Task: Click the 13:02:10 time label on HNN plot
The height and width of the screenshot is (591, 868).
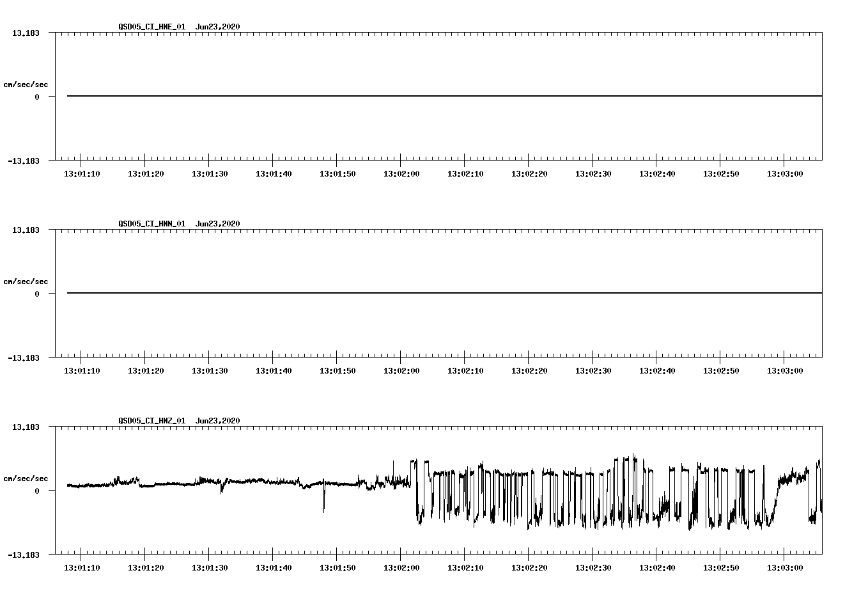Action: point(465,371)
